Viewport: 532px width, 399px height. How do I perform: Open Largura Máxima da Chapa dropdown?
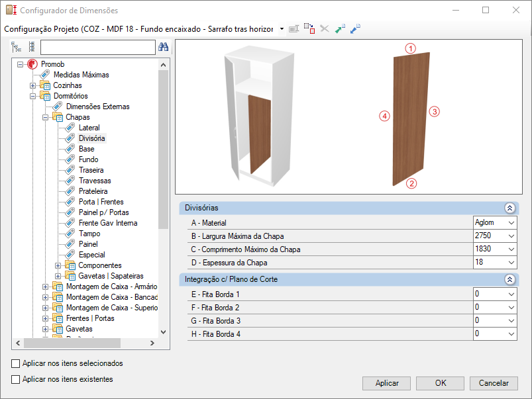pyautogui.click(x=511, y=236)
